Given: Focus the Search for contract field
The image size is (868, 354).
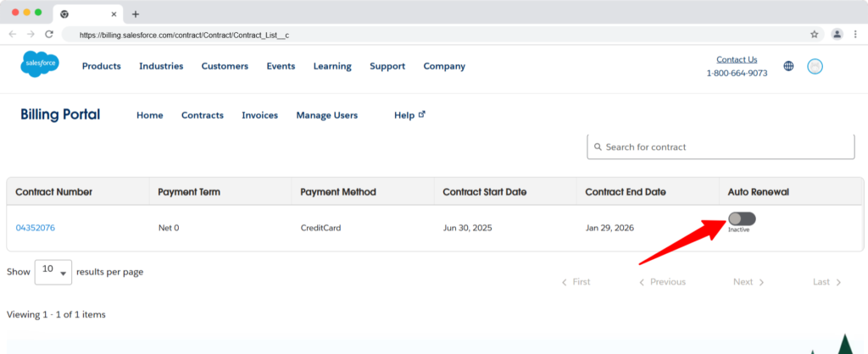Looking at the screenshot, I should click(x=721, y=147).
